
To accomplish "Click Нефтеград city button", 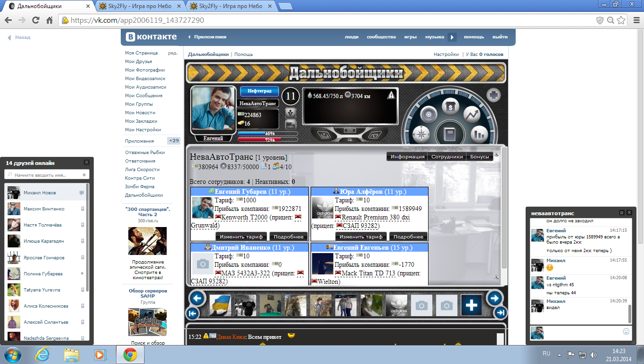I will point(259,91).
